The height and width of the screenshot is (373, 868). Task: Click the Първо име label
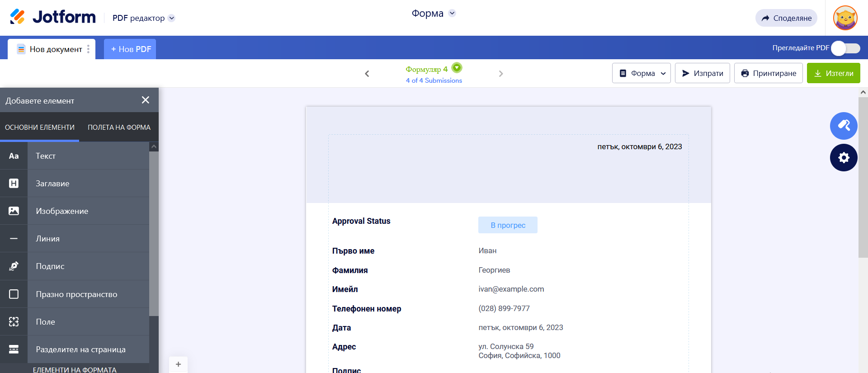[353, 251]
